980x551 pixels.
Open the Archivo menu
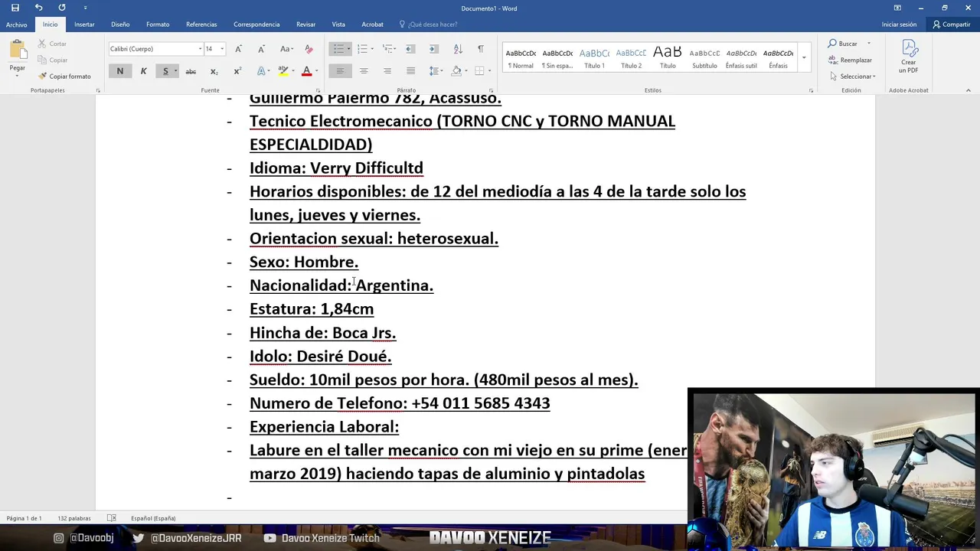click(x=16, y=24)
